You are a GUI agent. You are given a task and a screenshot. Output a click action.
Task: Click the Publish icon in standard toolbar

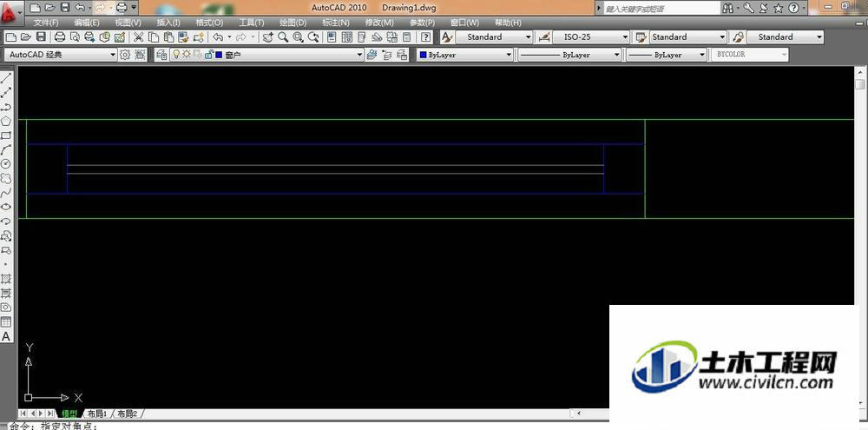point(89,37)
